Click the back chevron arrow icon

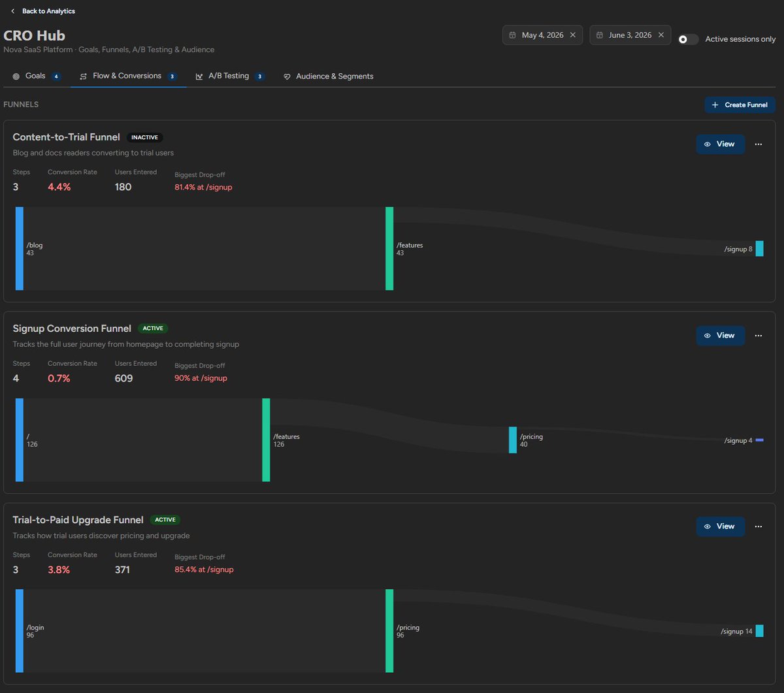click(12, 11)
